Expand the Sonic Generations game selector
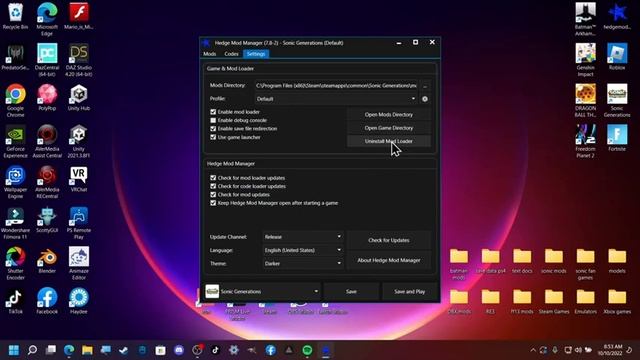The image size is (640, 360). point(262,291)
